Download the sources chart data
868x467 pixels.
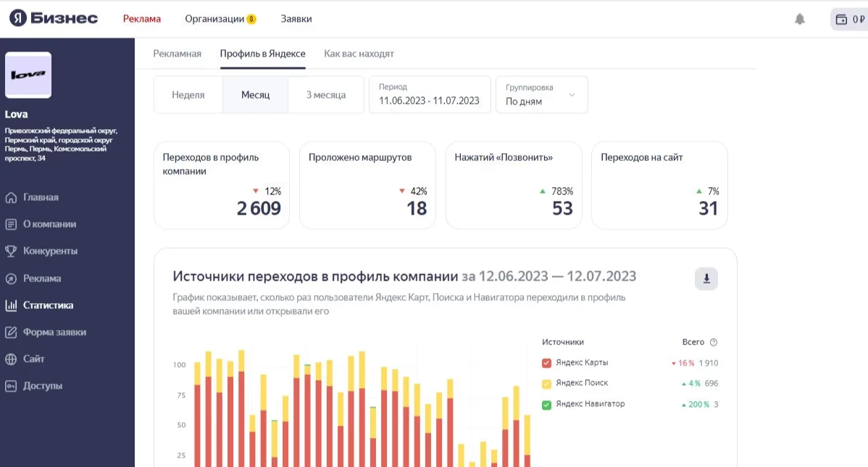click(706, 278)
